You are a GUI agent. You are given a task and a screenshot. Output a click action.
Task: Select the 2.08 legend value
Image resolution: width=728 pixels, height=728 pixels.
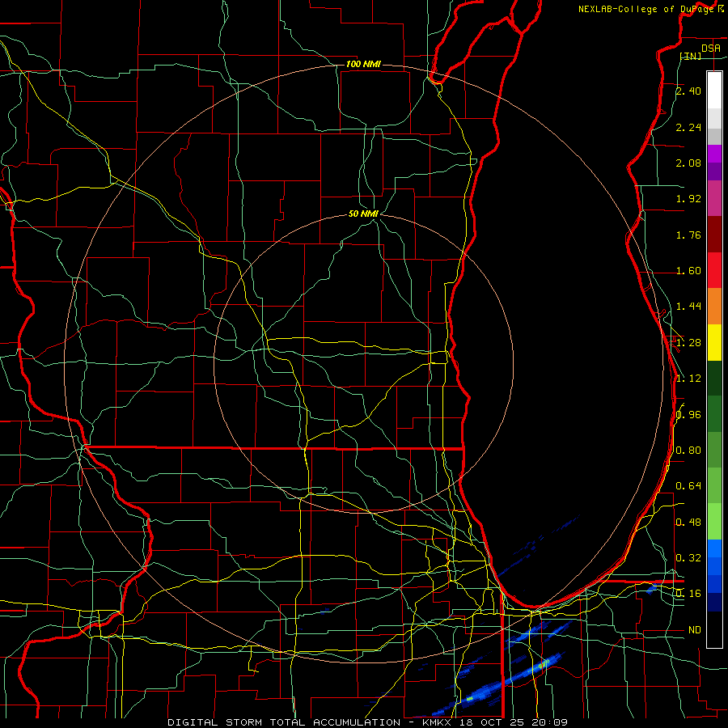(x=688, y=163)
